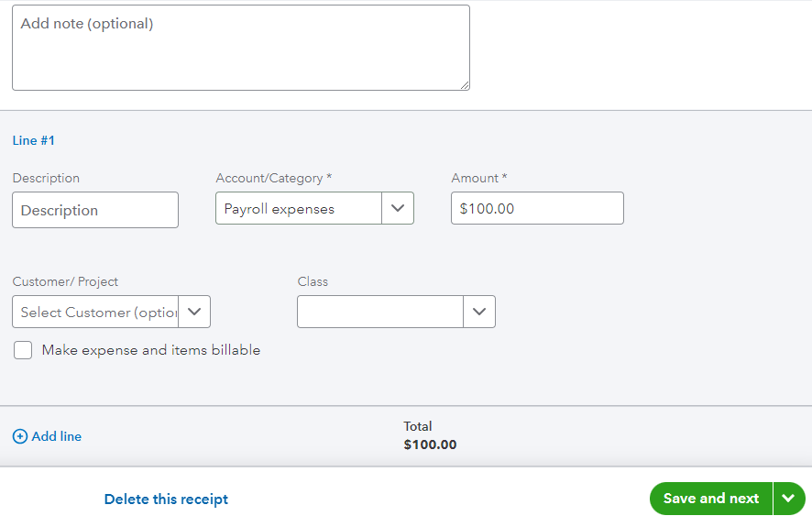Viewport: 812px width, 516px height.
Task: Click the bold Total $100.00 value
Action: click(430, 445)
